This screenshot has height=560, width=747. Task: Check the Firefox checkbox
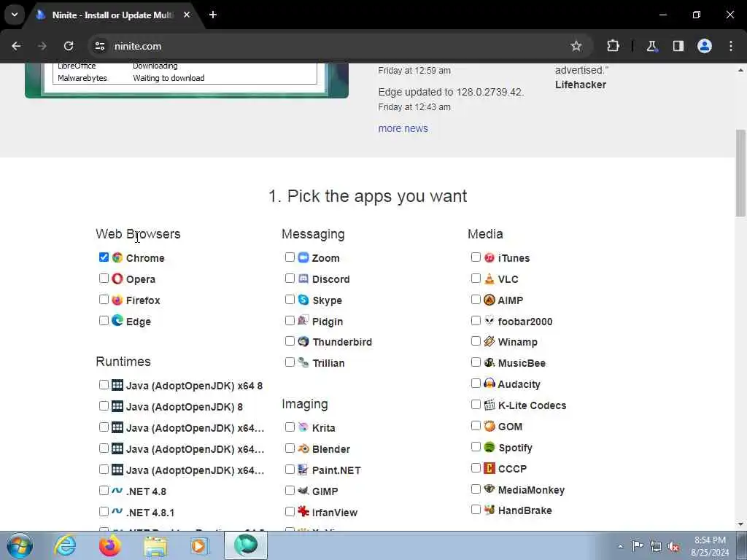point(104,300)
